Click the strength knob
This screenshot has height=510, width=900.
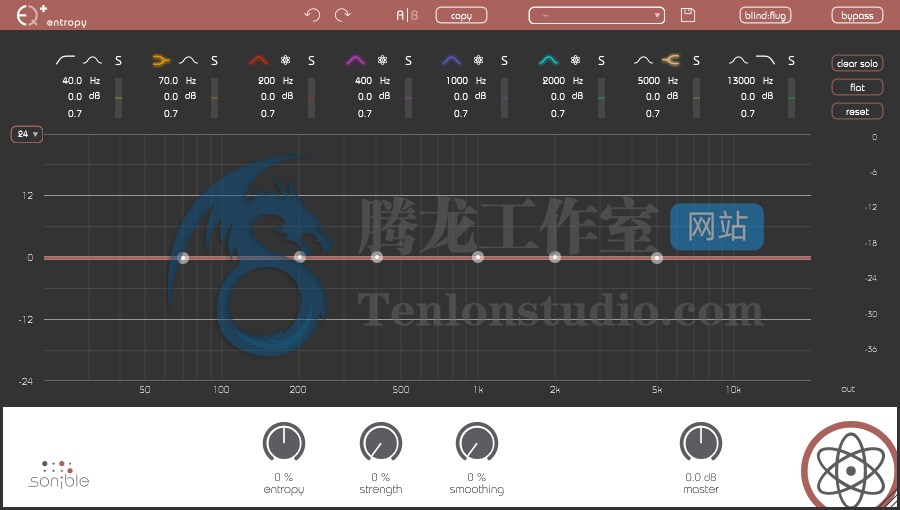click(x=381, y=443)
